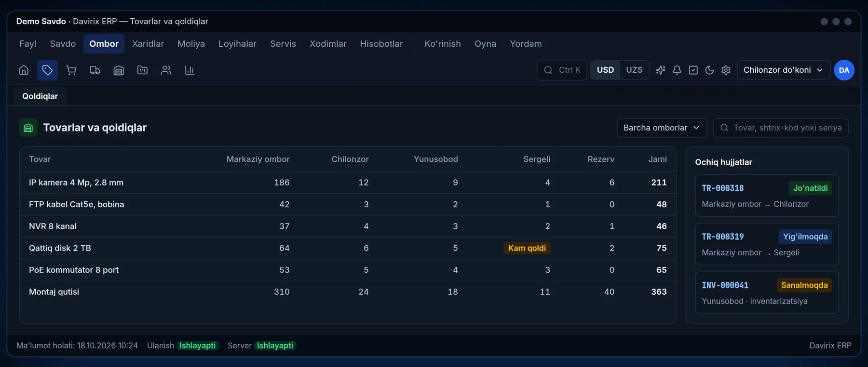Open the Barcha omborlar warehouse filter

[x=662, y=128]
